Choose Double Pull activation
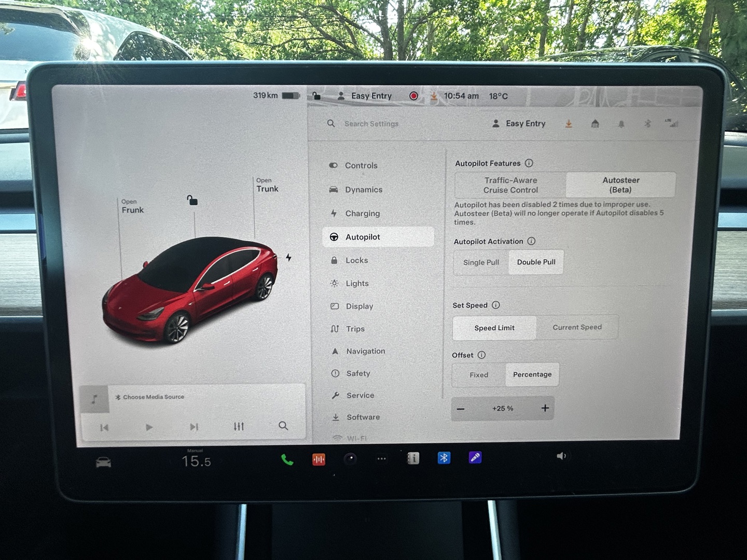Image resolution: width=747 pixels, height=560 pixels. point(536,262)
